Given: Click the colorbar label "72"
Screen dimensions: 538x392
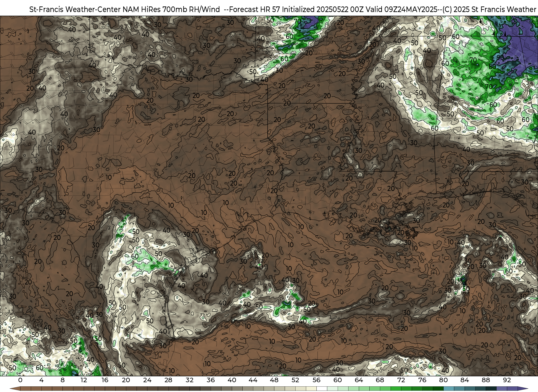Looking at the screenshot, I should click(401, 380).
